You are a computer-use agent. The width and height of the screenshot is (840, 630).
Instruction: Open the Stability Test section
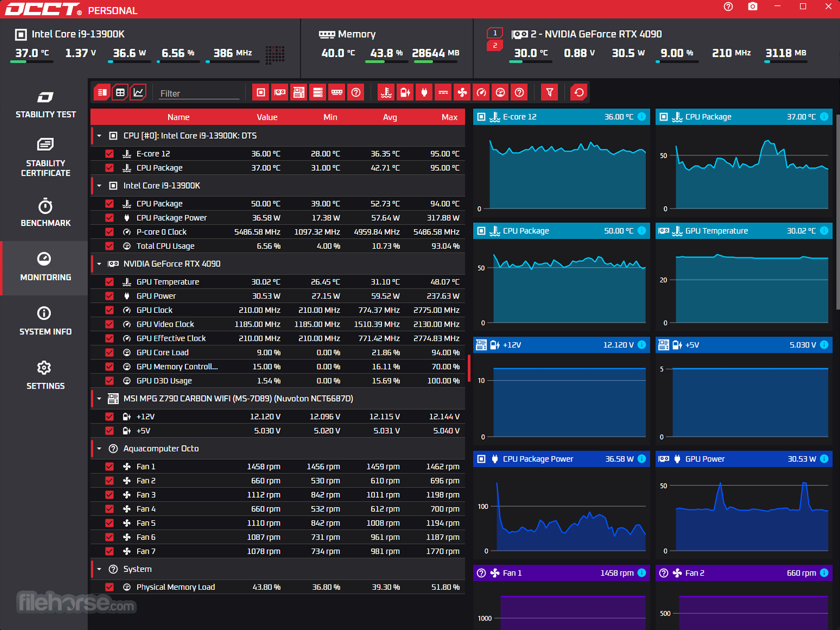(x=45, y=105)
